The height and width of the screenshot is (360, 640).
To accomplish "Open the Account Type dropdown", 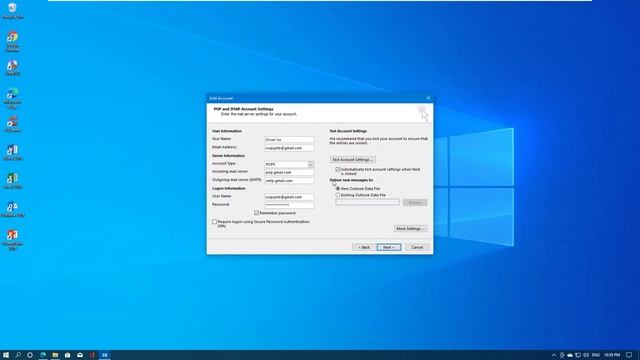I will click(x=311, y=164).
